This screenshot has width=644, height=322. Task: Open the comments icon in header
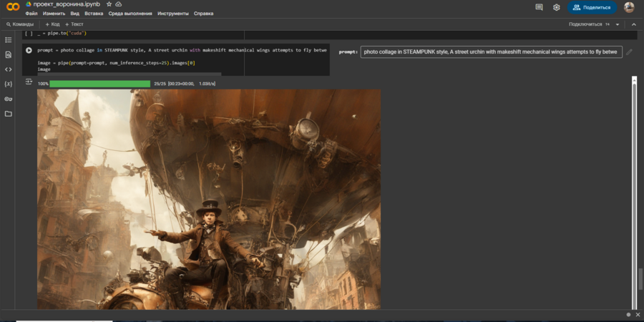pyautogui.click(x=539, y=7)
